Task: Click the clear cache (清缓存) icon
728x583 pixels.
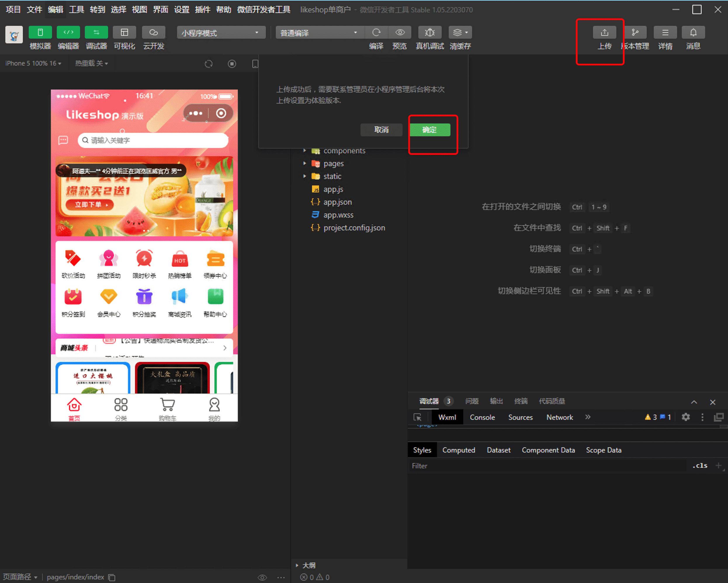Action: click(x=460, y=32)
